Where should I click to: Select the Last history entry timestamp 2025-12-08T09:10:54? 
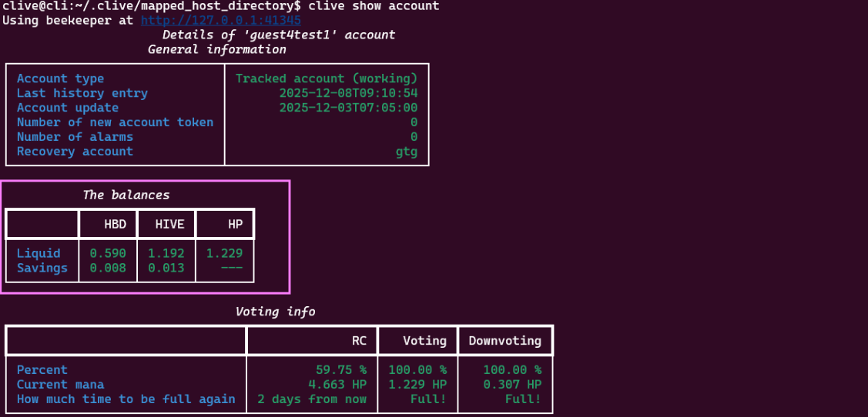click(347, 93)
